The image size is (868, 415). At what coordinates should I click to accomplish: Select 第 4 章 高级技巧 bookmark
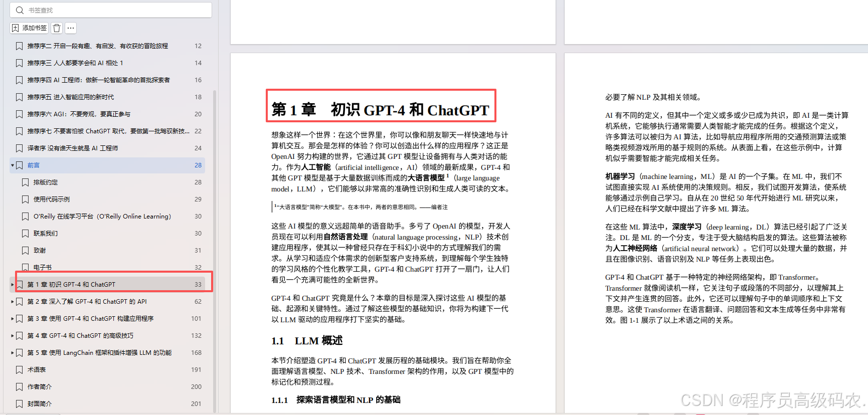coord(80,336)
